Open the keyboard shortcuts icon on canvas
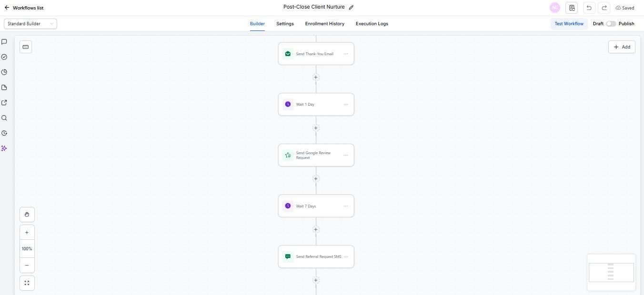Viewport: 644px width, 295px height. (26, 47)
